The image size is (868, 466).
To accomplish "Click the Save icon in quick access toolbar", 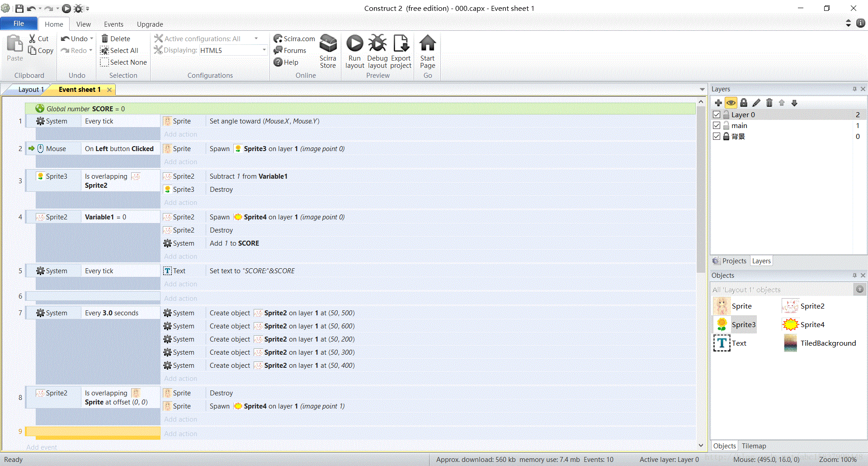I will point(19,8).
